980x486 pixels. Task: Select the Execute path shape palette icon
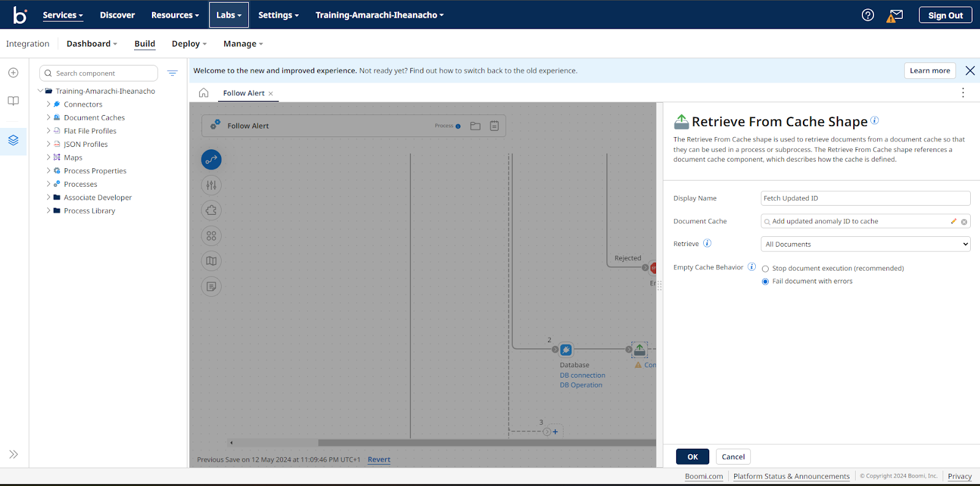click(x=211, y=160)
